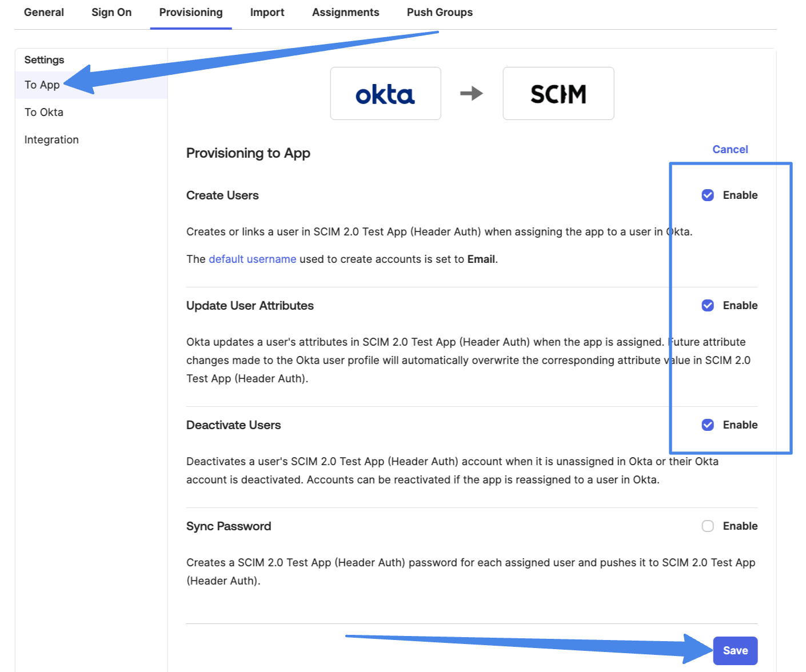Image resolution: width=806 pixels, height=672 pixels.
Task: Click the Settings sidebar header
Action: pos(44,60)
